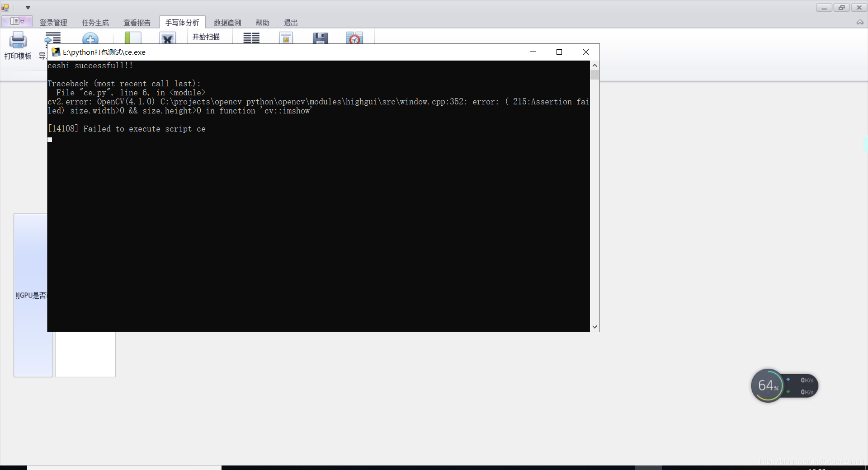Viewport: 868px width, 470px height.
Task: Click the 打印模板 printer icon
Action: point(18,40)
